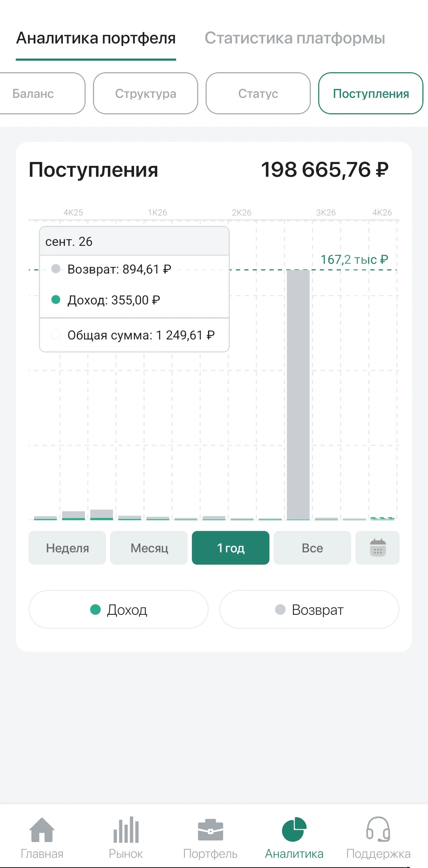428x868 pixels.
Task: Click the 1К26 axis label
Action: (x=158, y=213)
